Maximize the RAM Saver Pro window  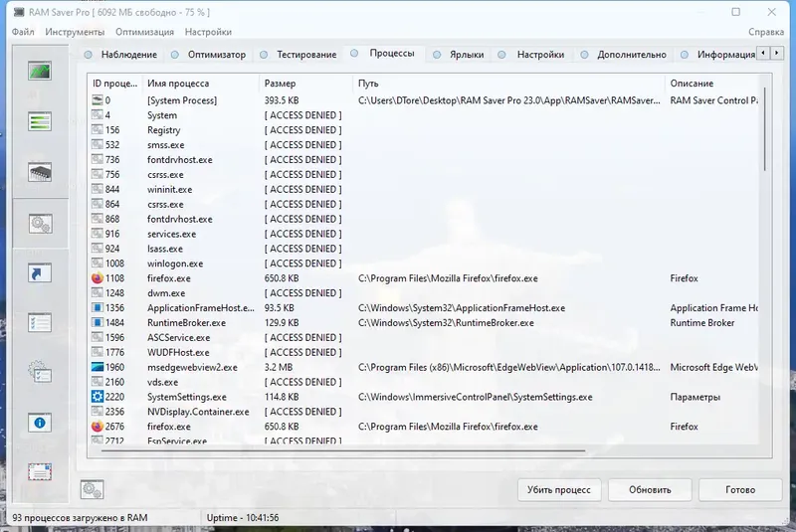click(735, 12)
